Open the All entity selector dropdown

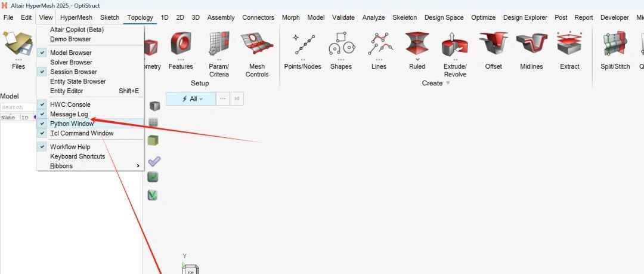tap(191, 98)
